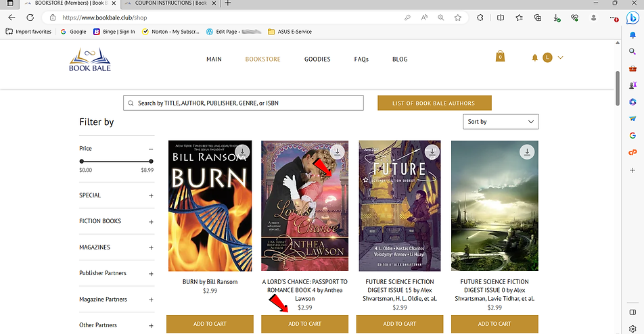Open the Binge Sign In bookmark
The width and height of the screenshot is (644, 334).
click(114, 32)
